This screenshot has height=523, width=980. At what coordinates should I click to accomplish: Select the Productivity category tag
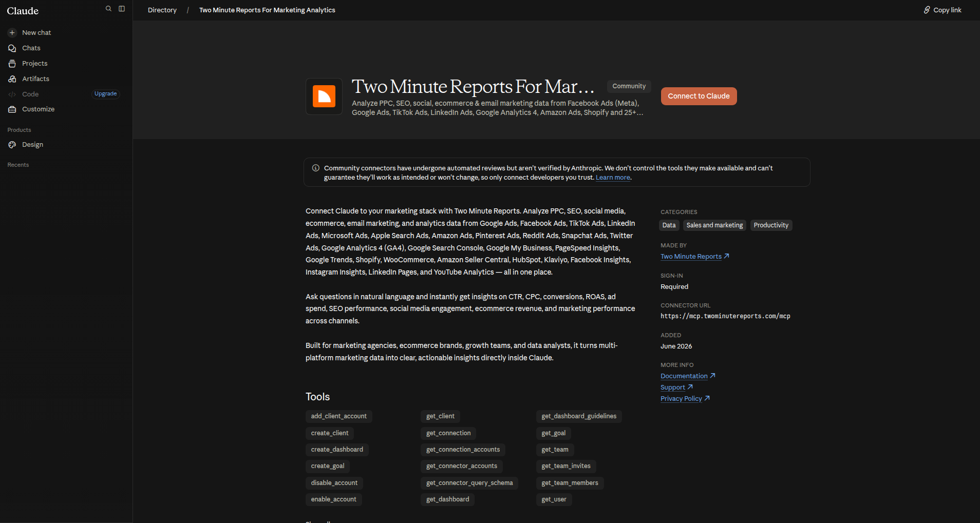[771, 225]
